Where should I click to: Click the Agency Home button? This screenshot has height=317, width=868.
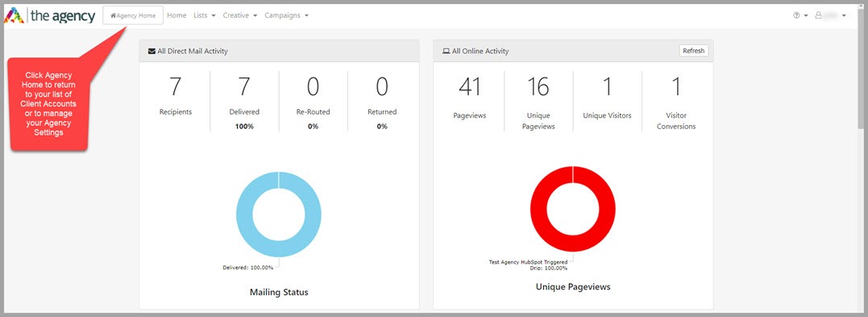[x=133, y=15]
